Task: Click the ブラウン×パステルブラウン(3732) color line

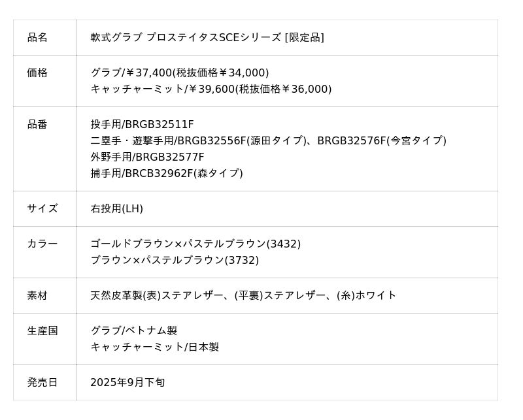Action: (175, 260)
